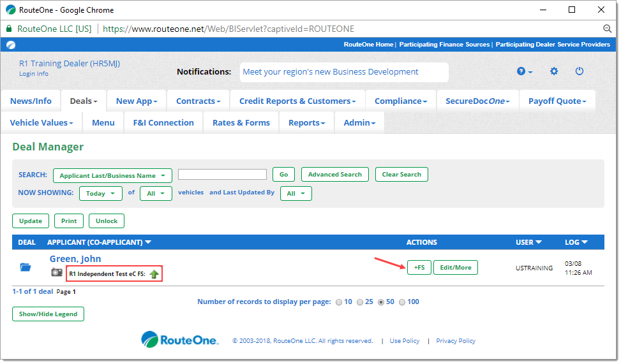This screenshot has width=621, height=364.
Task: Open Participating Finance Sources link
Action: coord(444,45)
